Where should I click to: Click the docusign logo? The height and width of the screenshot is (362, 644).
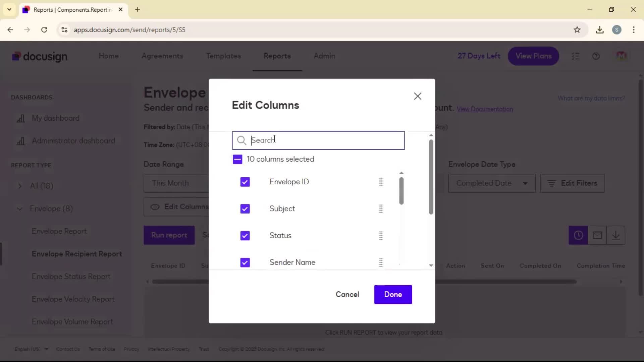(40, 56)
